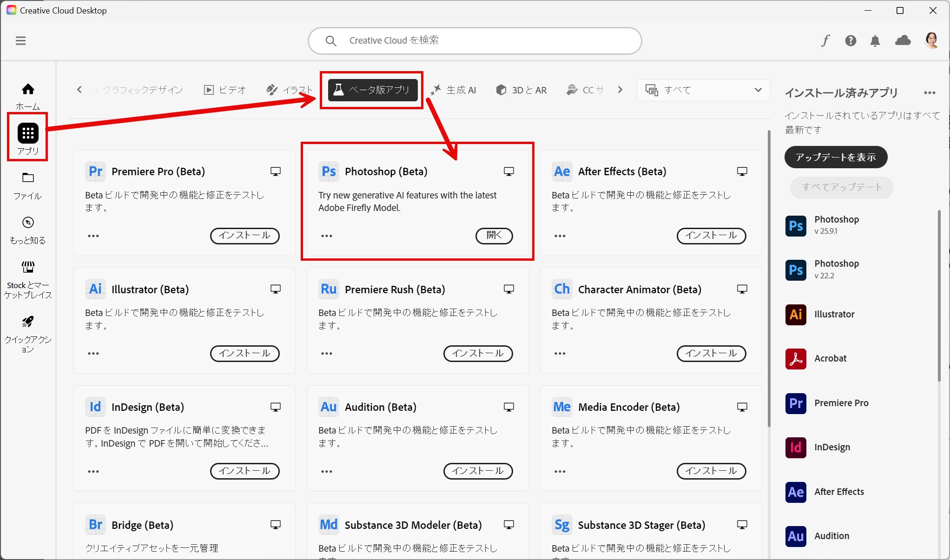The image size is (950, 560).
Task: Select the 生成 AI category tab
Action: [x=454, y=90]
